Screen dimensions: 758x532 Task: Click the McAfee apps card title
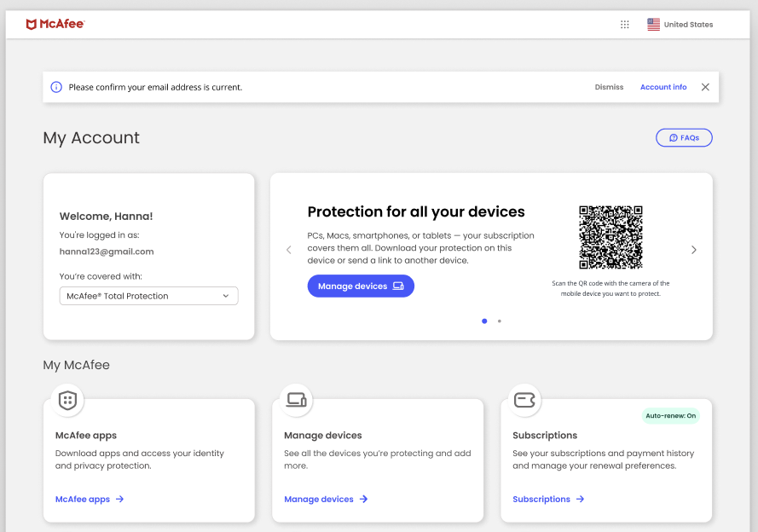point(86,436)
